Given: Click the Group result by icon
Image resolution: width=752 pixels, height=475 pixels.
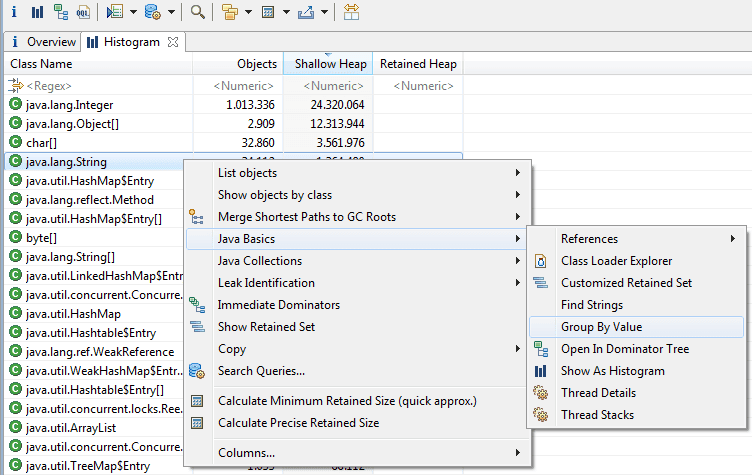Looking at the screenshot, I should click(x=230, y=12).
